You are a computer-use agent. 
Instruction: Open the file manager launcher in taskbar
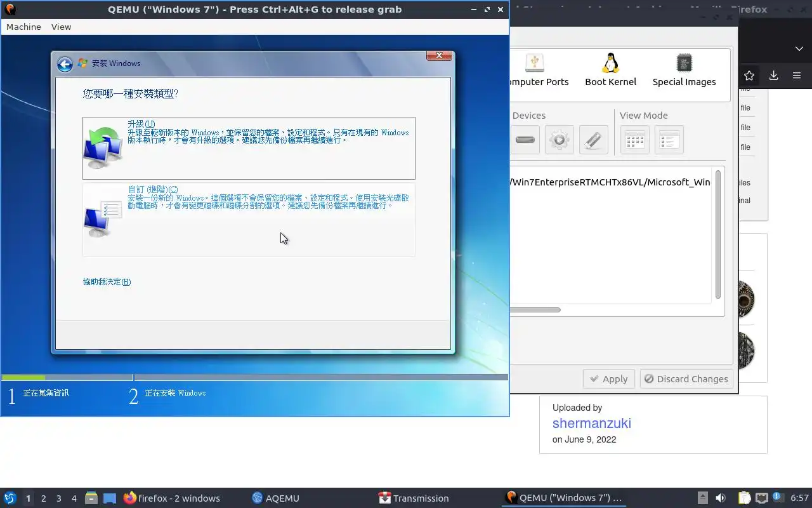click(91, 498)
